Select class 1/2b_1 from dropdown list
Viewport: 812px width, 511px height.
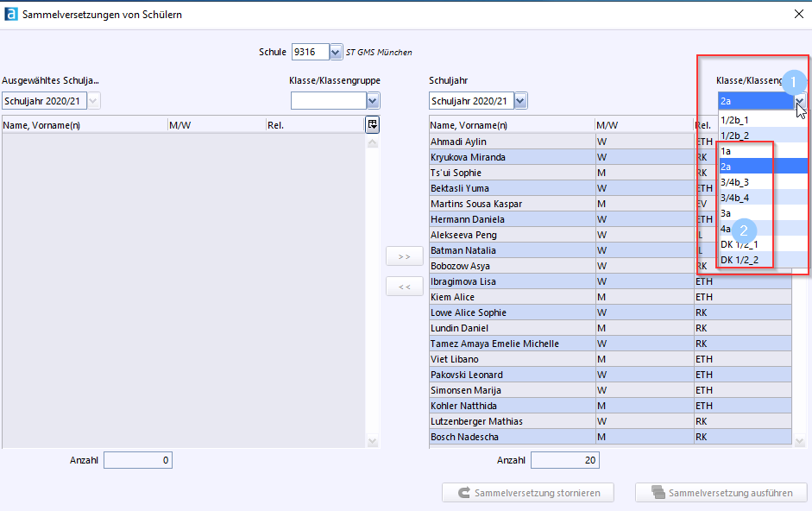pyautogui.click(x=763, y=120)
